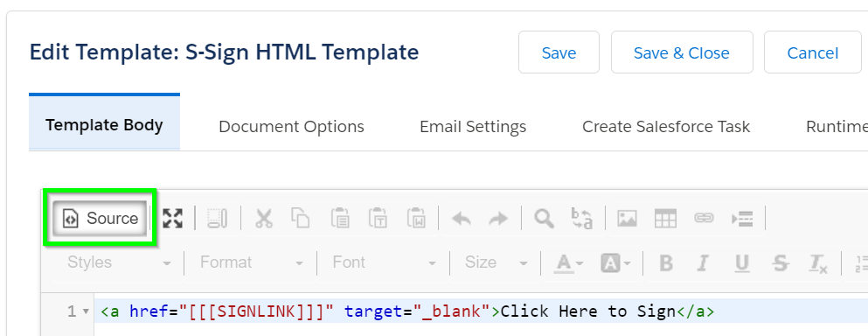Click the Undo arrow icon
Screen dimensions: 868x336
[462, 219]
